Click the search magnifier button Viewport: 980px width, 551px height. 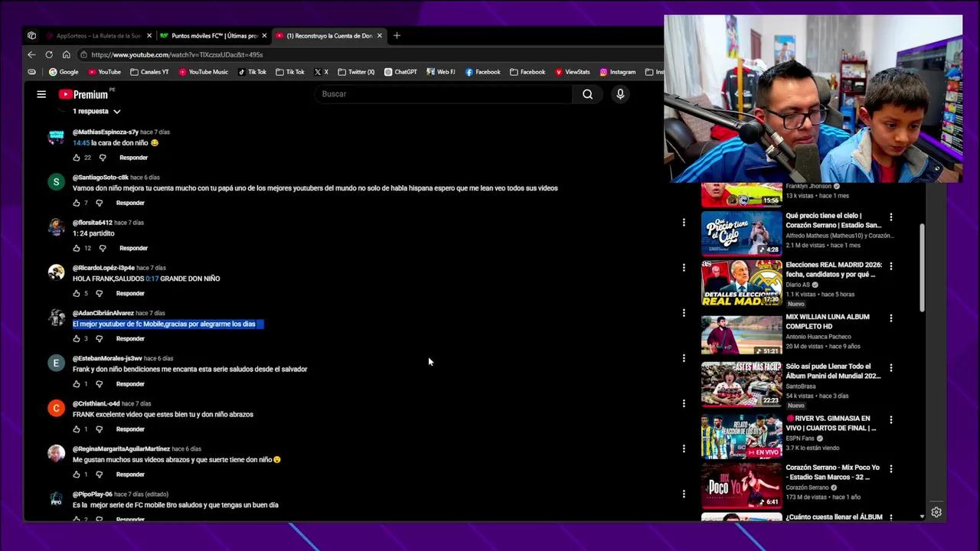(x=587, y=94)
